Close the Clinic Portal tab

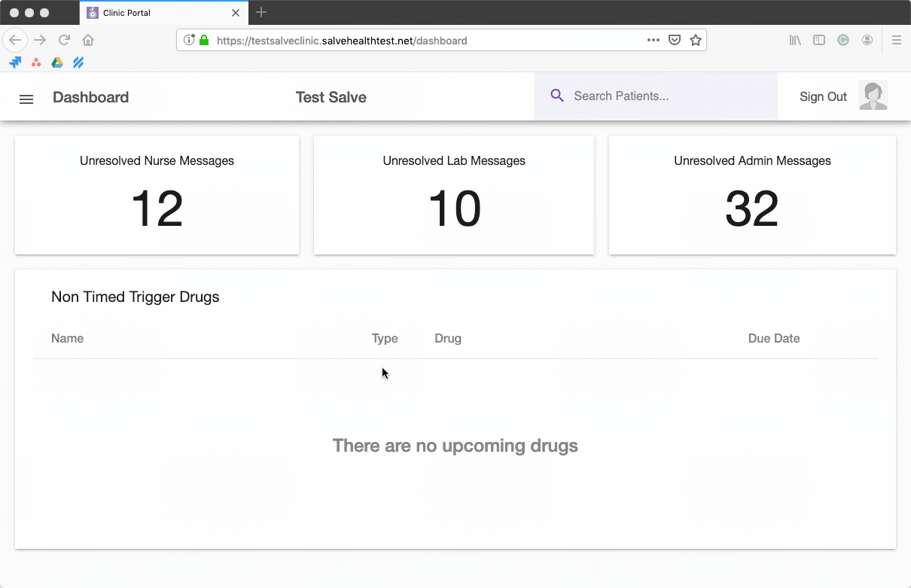coord(236,13)
